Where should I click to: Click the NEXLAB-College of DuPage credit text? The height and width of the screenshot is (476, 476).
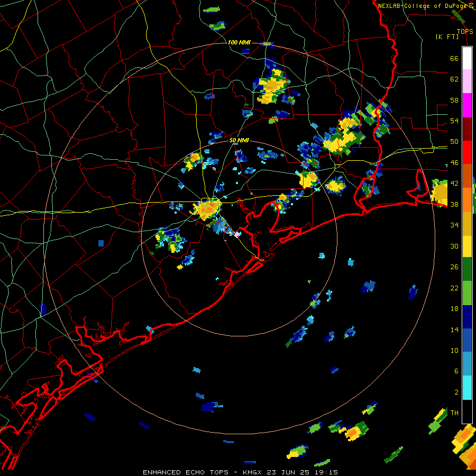424,6
